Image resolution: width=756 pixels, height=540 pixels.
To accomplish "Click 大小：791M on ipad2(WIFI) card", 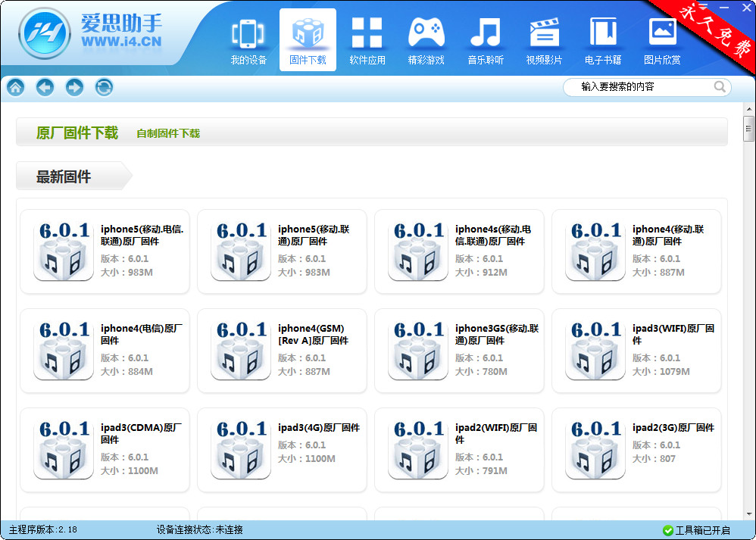I will pos(481,470).
